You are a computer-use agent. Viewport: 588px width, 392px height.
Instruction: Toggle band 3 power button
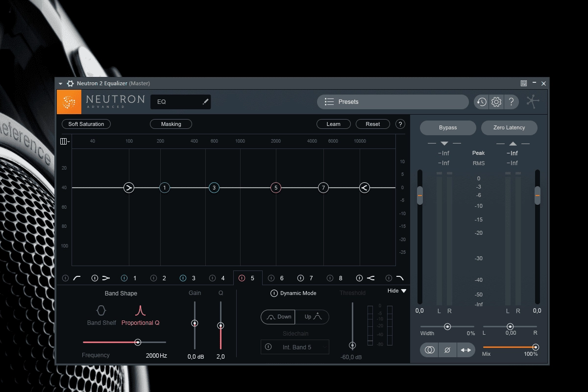click(183, 278)
